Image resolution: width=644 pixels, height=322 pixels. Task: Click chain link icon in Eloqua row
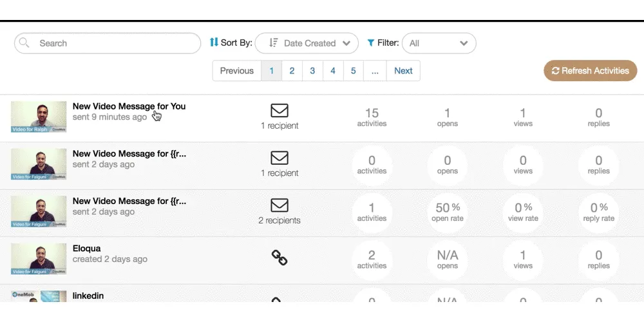(279, 258)
